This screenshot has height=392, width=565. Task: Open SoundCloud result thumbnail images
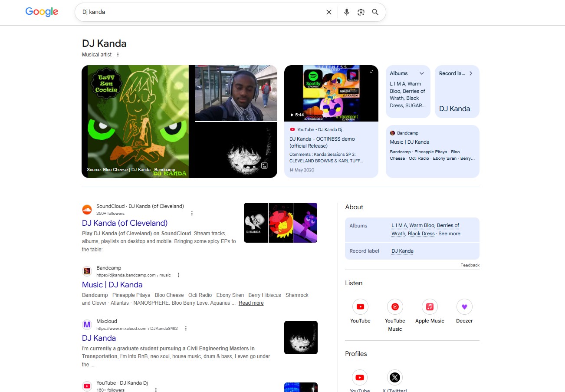tap(280, 223)
